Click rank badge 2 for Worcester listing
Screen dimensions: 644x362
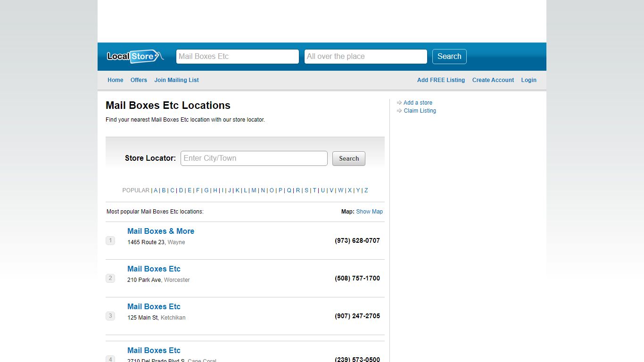point(110,278)
